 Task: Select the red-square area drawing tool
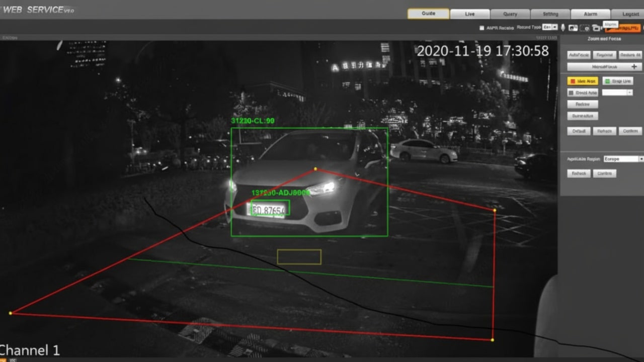(583, 81)
